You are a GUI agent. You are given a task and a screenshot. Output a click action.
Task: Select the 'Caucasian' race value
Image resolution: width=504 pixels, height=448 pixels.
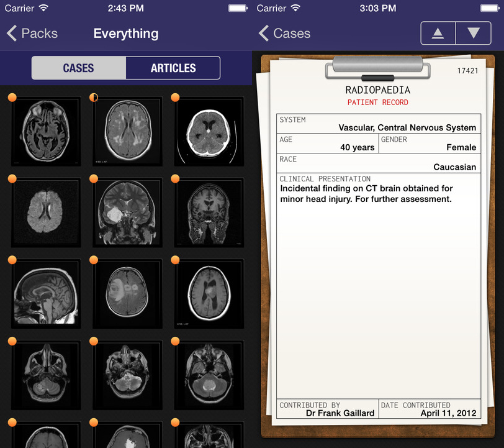(x=455, y=167)
